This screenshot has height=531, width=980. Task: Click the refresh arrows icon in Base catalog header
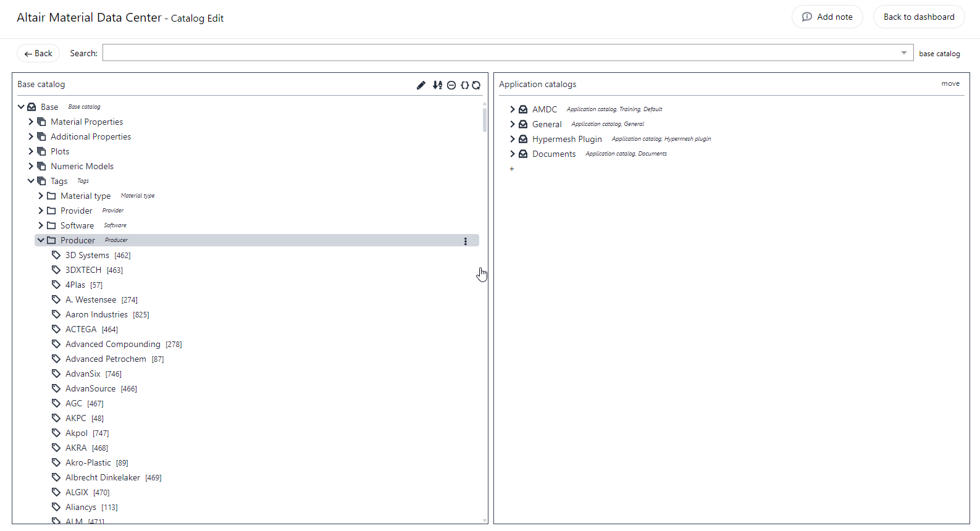476,85
